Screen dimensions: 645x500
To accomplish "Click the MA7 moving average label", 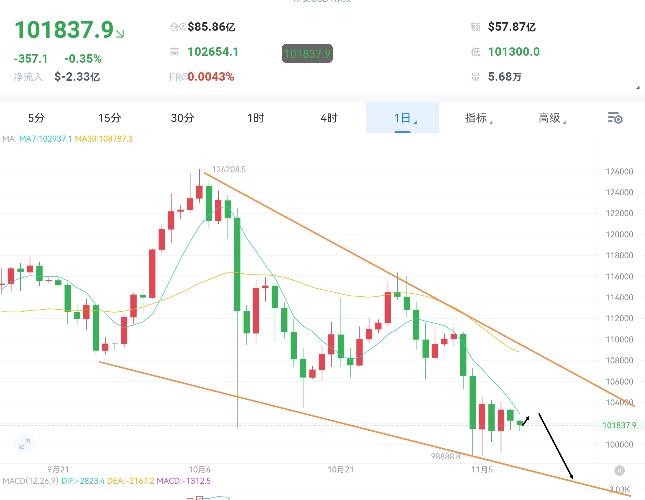I will point(46,139).
